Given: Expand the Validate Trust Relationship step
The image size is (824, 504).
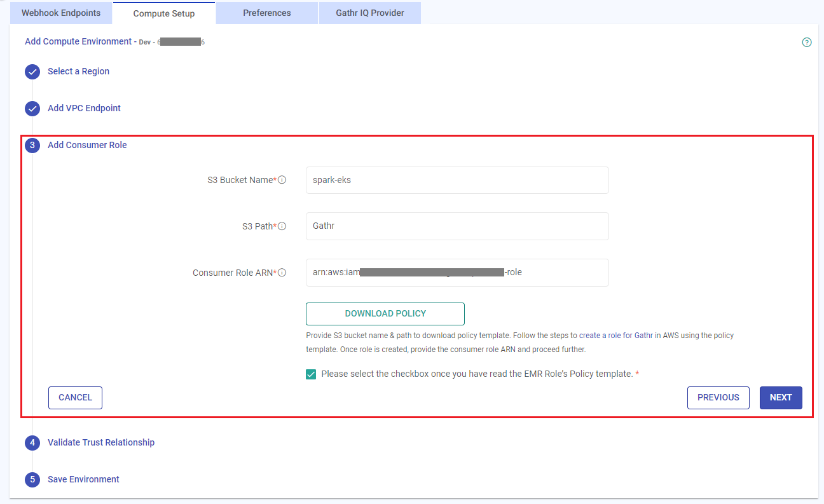Looking at the screenshot, I should [101, 442].
